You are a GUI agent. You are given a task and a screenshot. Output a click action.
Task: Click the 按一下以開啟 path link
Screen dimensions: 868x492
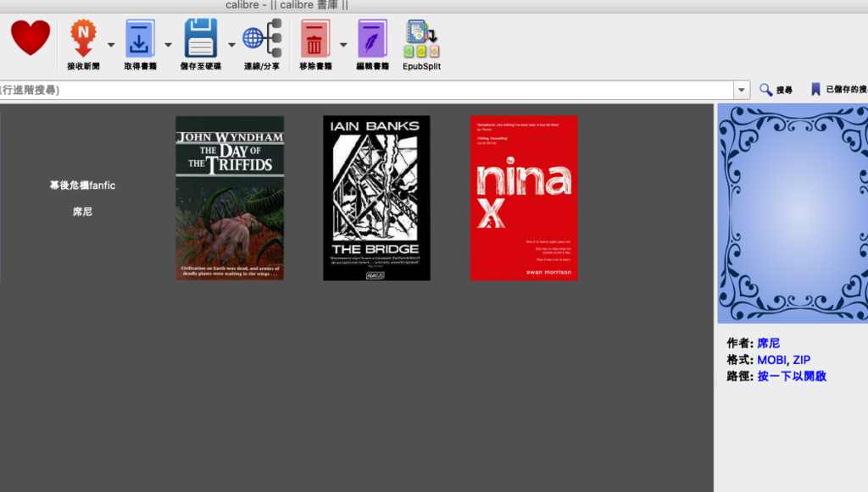point(792,377)
